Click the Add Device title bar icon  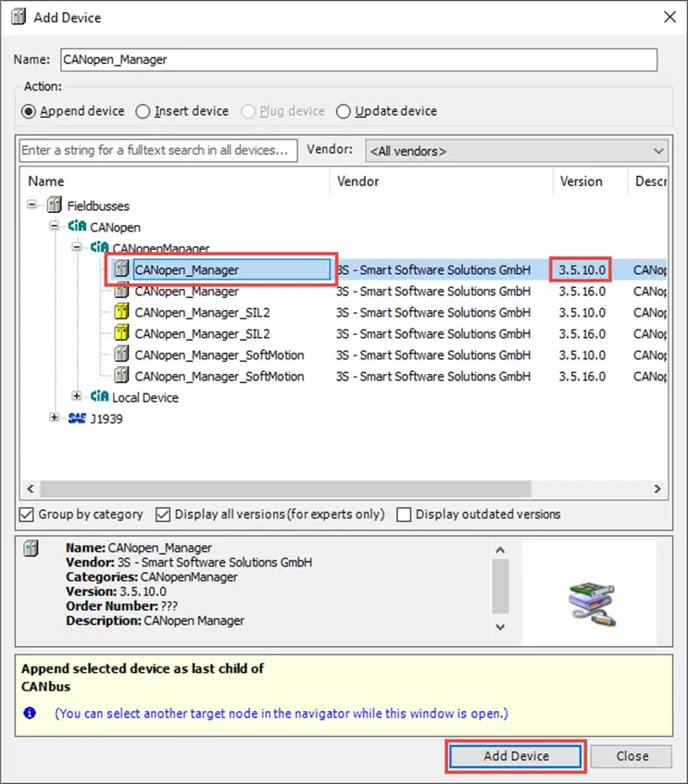[x=19, y=17]
